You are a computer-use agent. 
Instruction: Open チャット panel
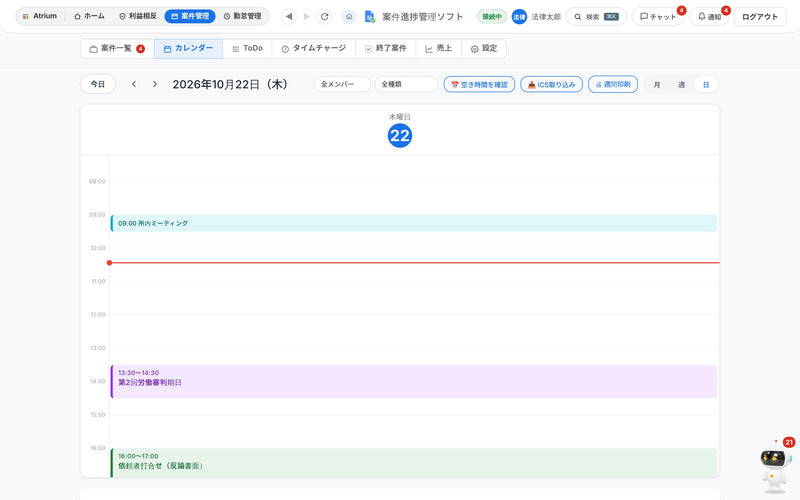(658, 17)
